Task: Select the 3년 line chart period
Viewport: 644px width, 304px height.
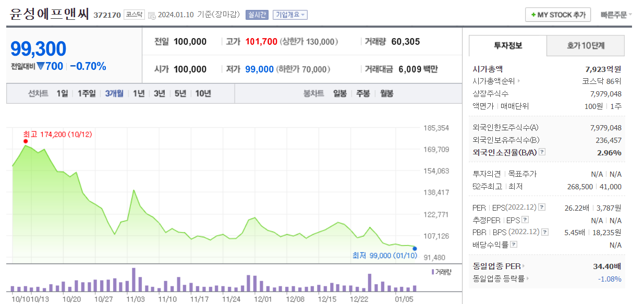Action: (x=160, y=93)
